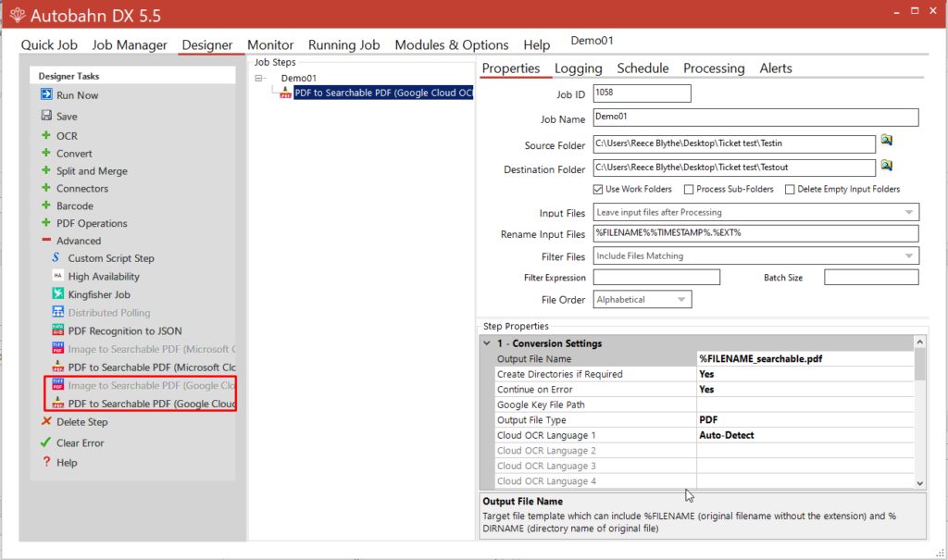Toggle the Use Work Folders checkbox

tap(598, 189)
